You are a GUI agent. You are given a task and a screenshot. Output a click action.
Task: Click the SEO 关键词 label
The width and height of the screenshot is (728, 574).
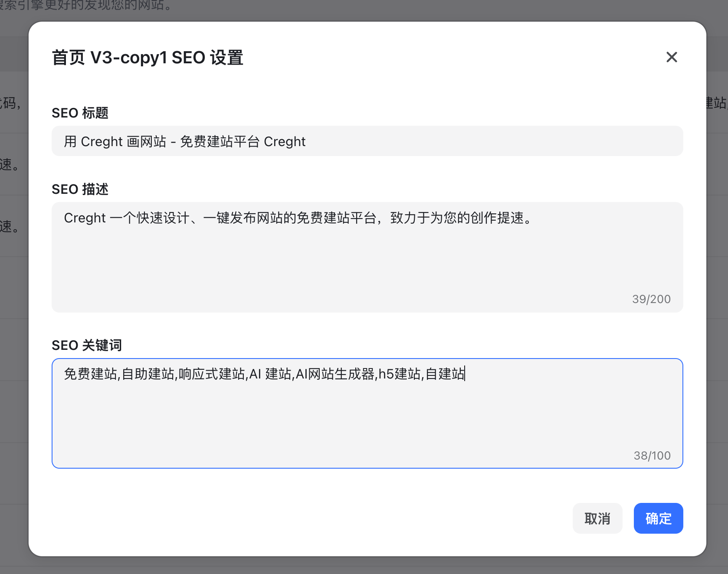(87, 346)
